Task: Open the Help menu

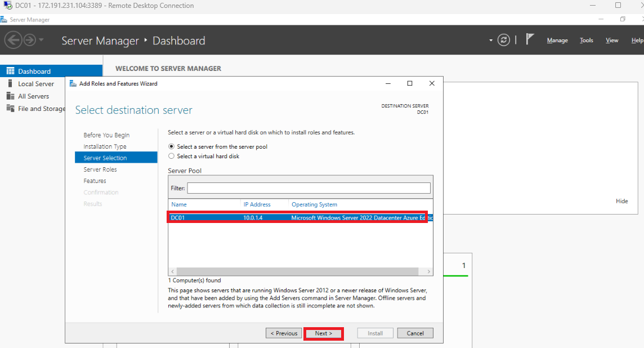Action: [637, 41]
